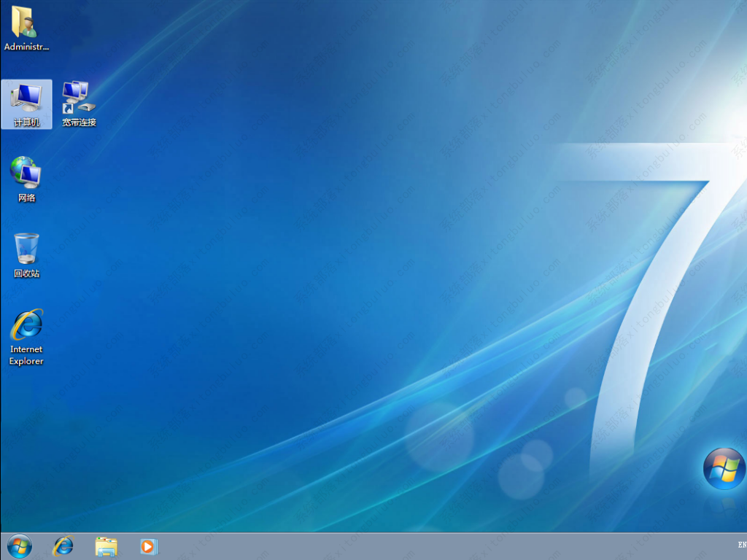Click the 计算机 label under its icon

[26, 123]
